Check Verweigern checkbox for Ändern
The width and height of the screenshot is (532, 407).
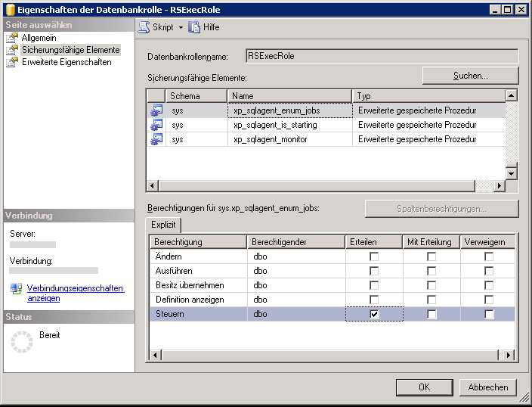[x=489, y=256]
